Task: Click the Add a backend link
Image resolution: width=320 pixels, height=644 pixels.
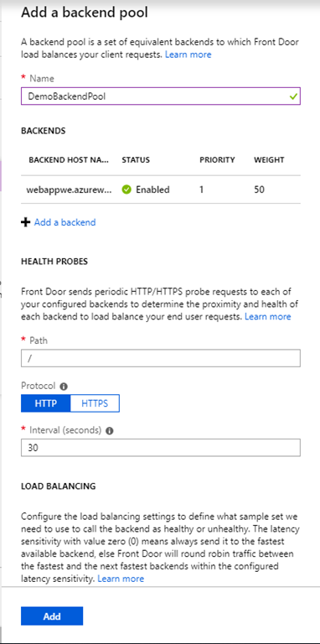Action: coord(65,222)
